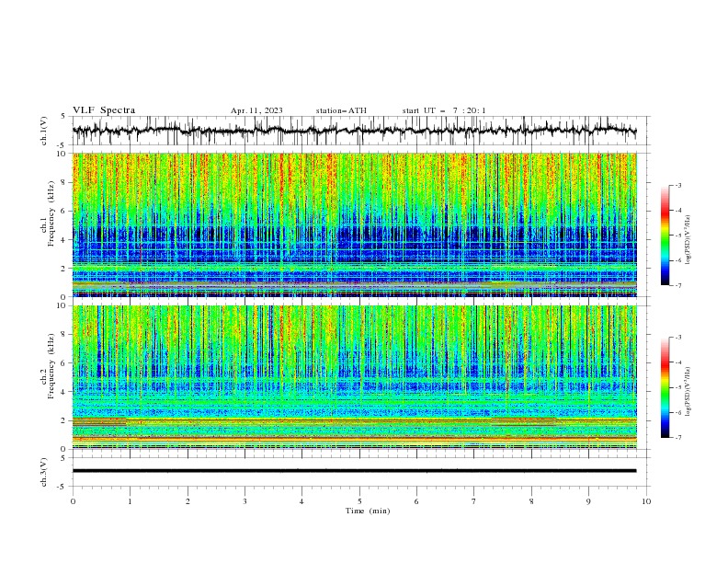Click the ch.2 "Frequency (kHz)" axis label

(x=51, y=366)
